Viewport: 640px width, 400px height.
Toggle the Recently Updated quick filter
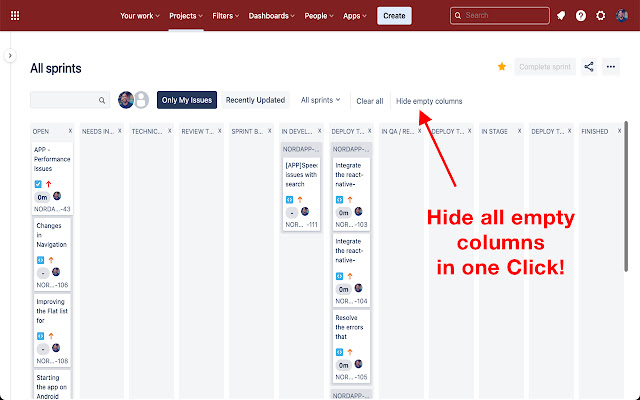pos(256,100)
